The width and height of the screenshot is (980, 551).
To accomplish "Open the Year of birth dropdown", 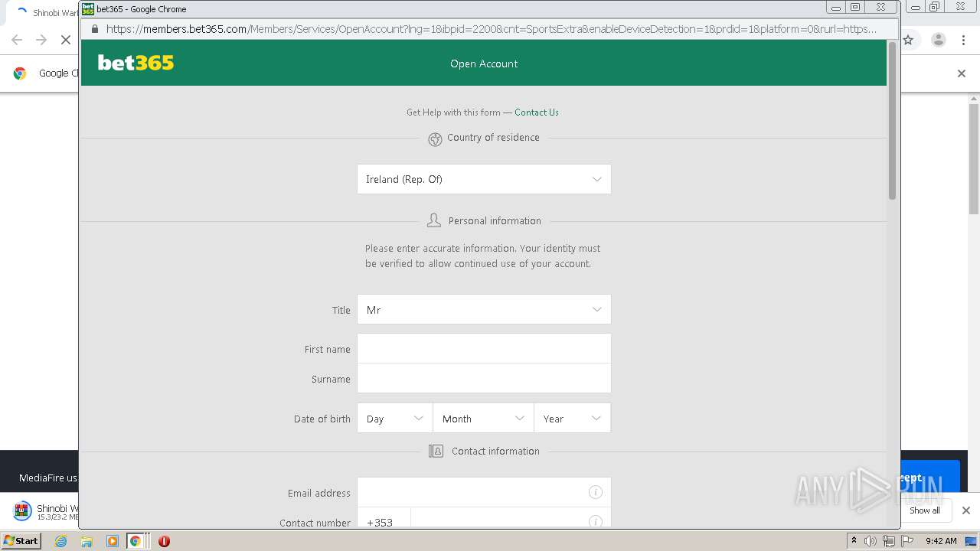I will [573, 419].
